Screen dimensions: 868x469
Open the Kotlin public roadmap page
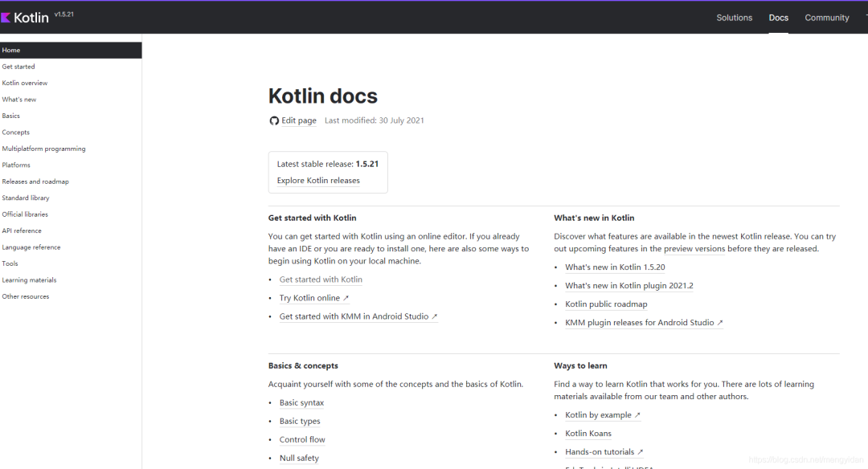pyautogui.click(x=606, y=304)
